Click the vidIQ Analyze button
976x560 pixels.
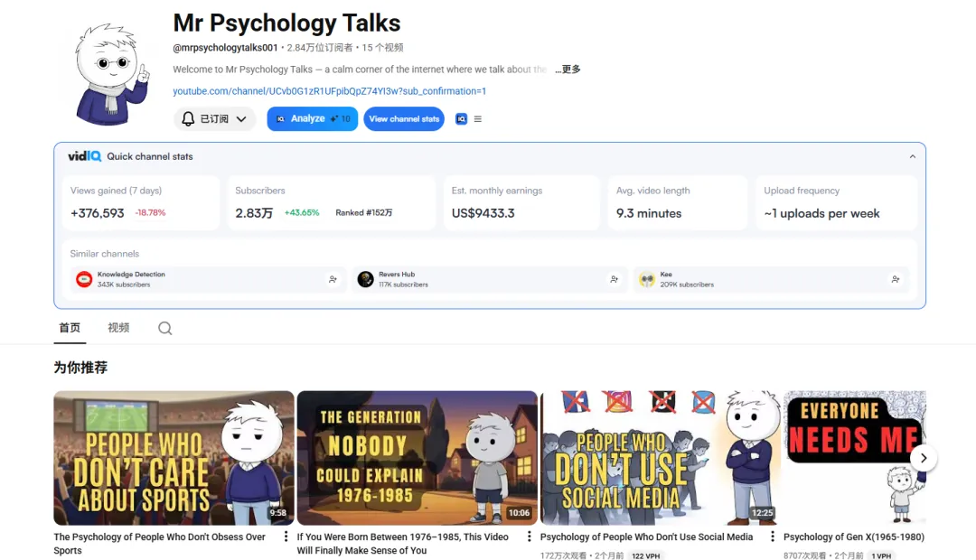(313, 119)
